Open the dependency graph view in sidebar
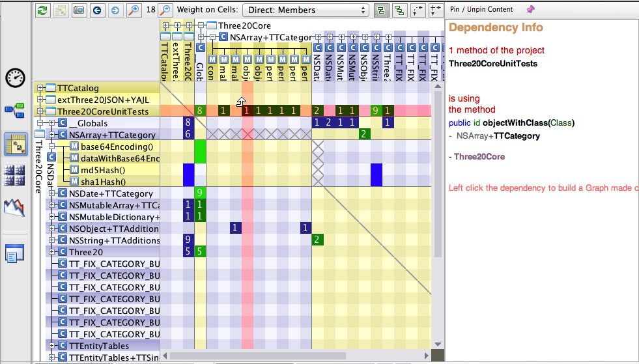The width and height of the screenshot is (639, 364). click(x=15, y=111)
